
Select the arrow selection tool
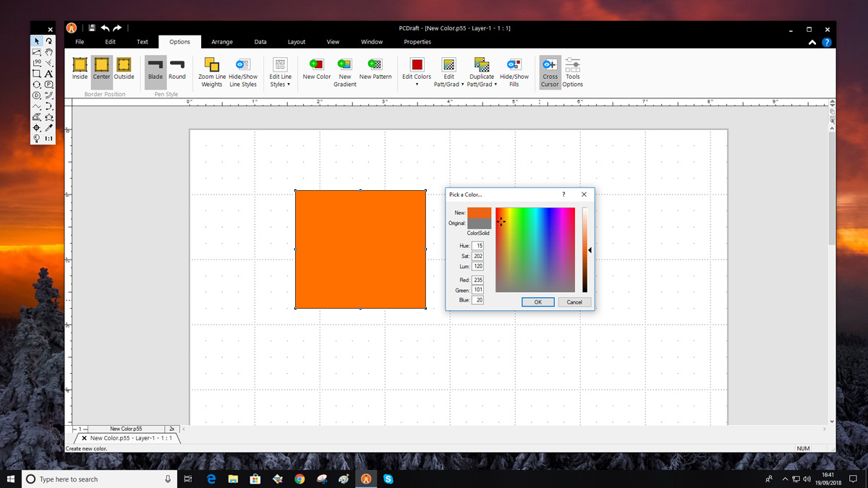[37, 41]
